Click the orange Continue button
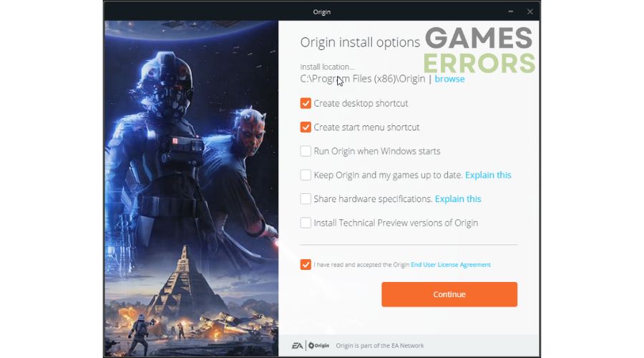This screenshot has width=644, height=358. (x=449, y=294)
